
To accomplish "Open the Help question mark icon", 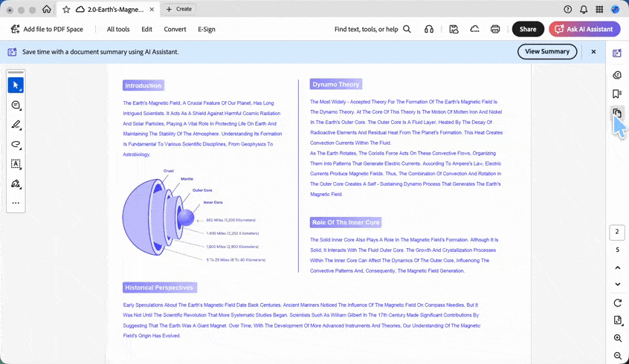I will (567, 9).
